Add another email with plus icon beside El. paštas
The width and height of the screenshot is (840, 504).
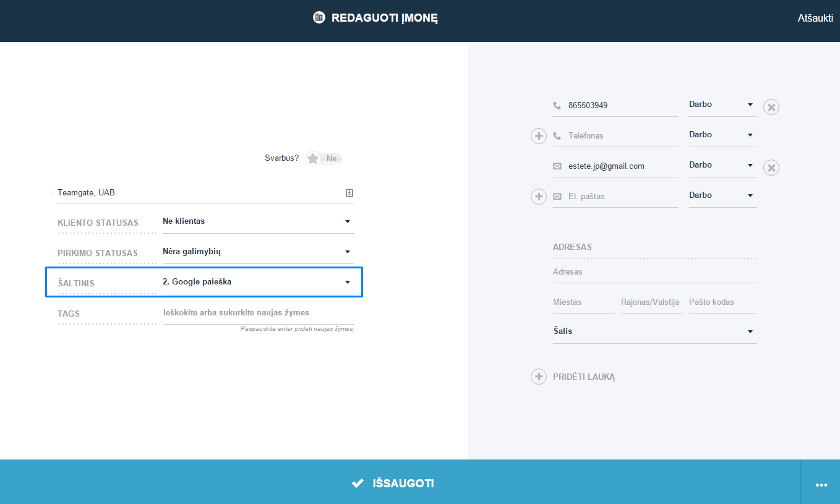point(539,197)
